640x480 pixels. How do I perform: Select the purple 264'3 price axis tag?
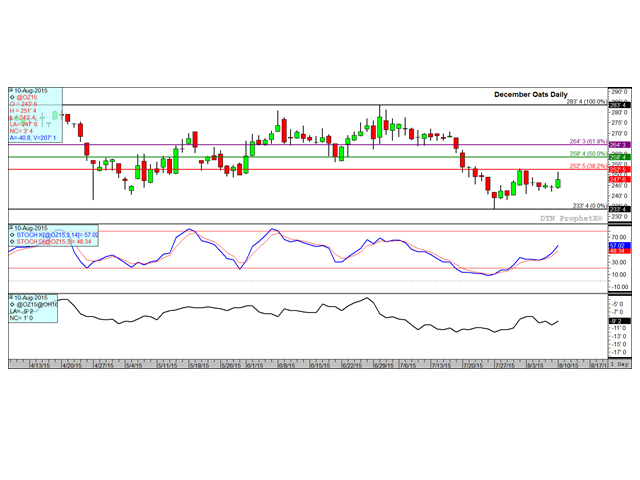620,144
